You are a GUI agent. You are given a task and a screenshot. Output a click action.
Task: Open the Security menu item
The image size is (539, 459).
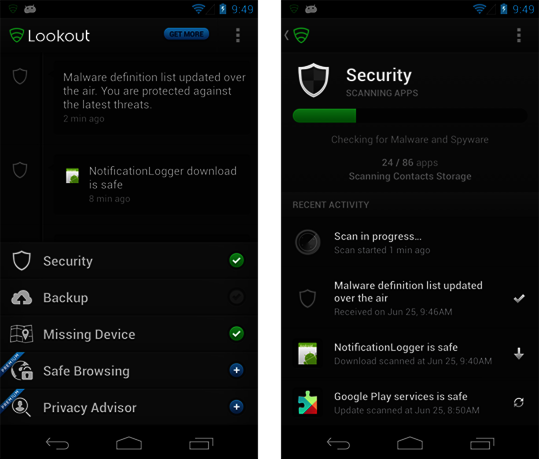point(129,261)
